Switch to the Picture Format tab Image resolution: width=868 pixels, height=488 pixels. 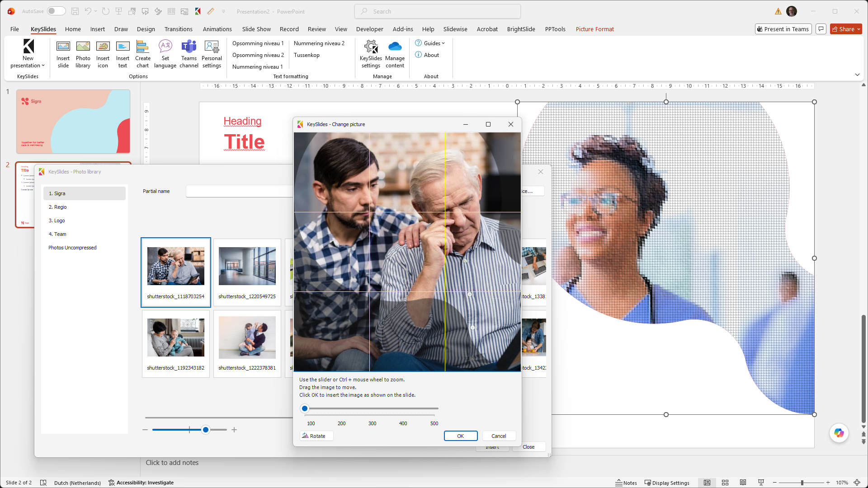594,29
